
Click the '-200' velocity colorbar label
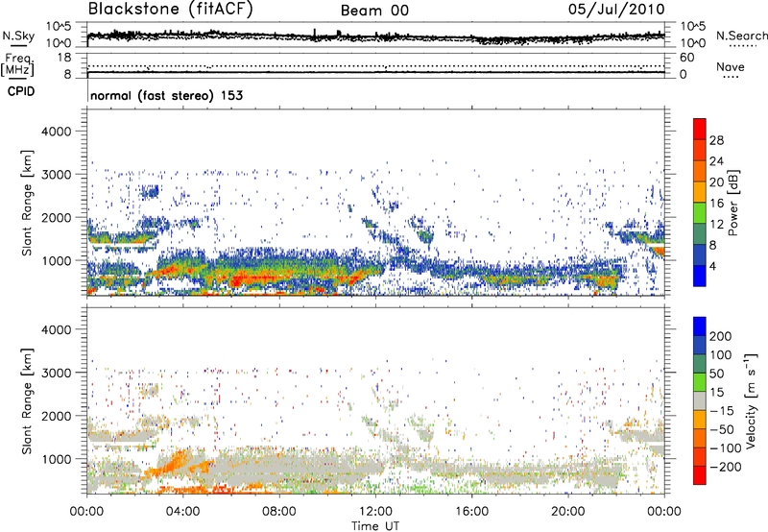724,467
